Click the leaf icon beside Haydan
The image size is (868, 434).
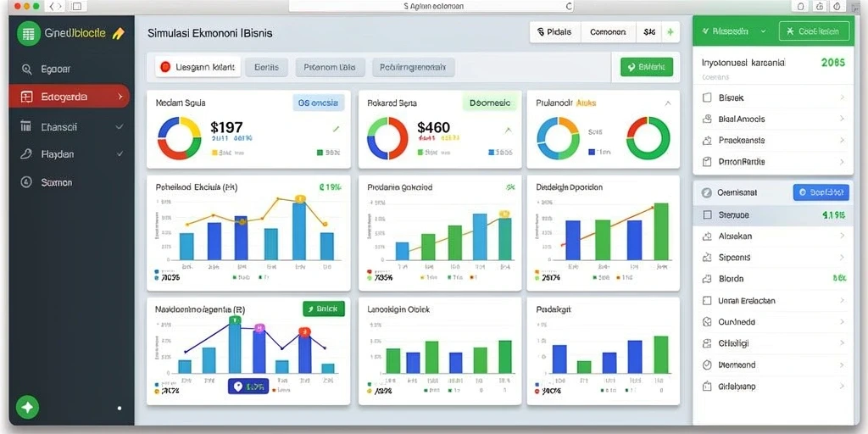[26, 154]
